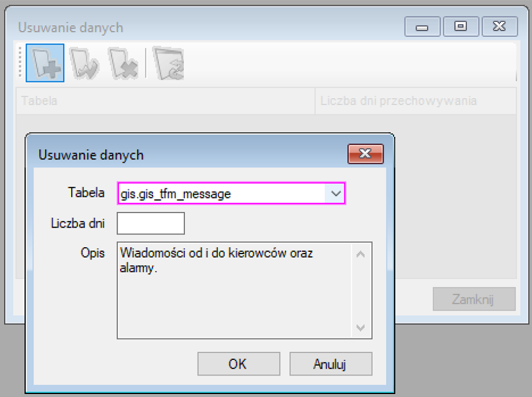Sort by the Tabela column header
532x397 pixels.
pos(166,101)
